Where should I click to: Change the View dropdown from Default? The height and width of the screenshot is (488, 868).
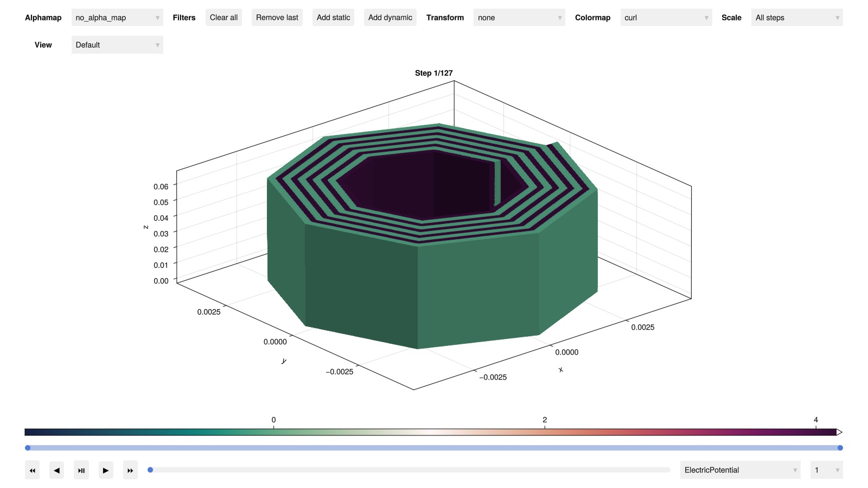pos(117,45)
